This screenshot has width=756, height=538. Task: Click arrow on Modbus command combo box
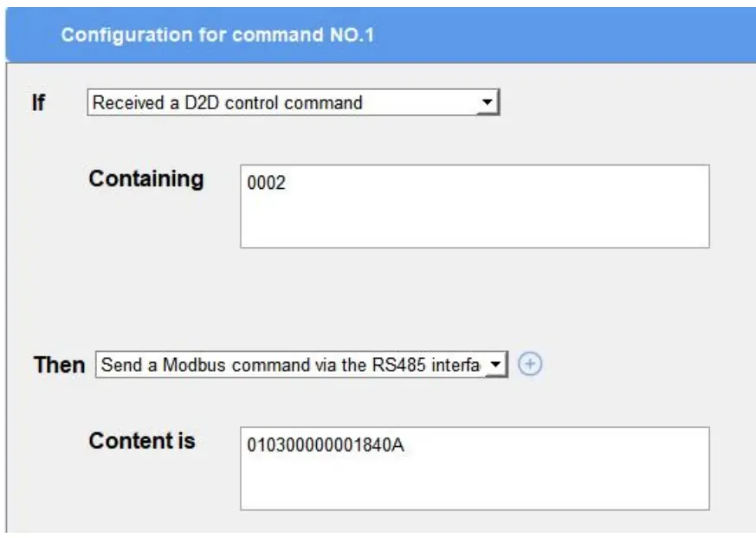point(496,366)
